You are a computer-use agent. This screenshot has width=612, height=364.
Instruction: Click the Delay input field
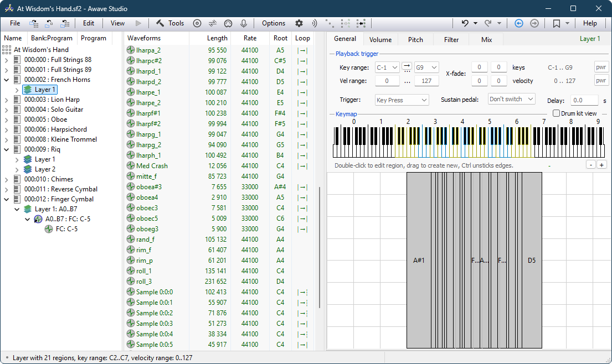coord(584,101)
